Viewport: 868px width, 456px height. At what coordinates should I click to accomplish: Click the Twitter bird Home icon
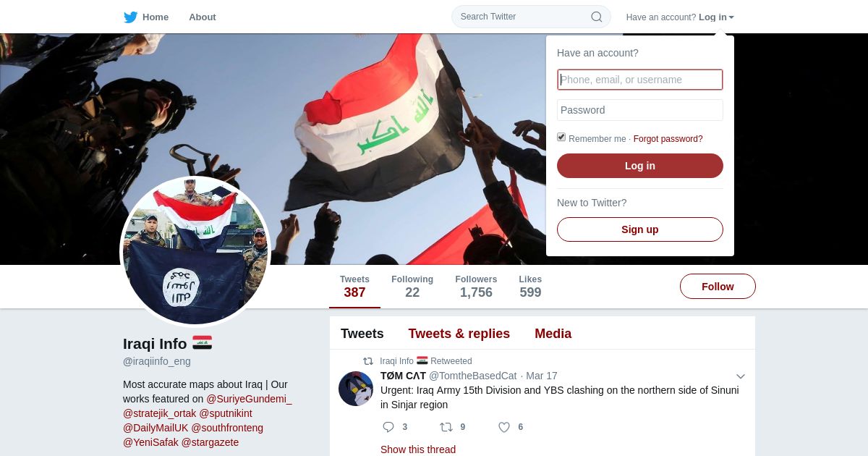130,17
